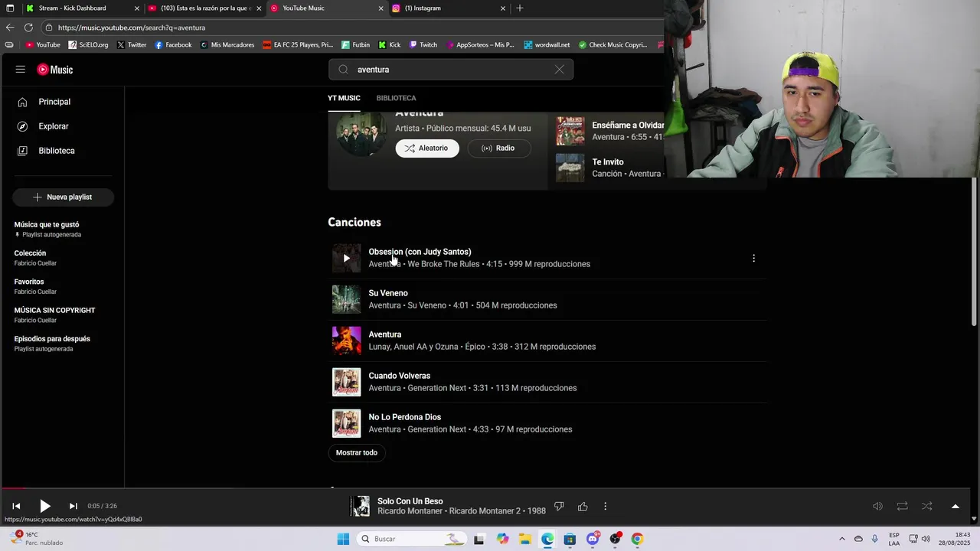980x551 pixels.
Task: Click Cuando Volveras album thumbnail
Action: (346, 382)
